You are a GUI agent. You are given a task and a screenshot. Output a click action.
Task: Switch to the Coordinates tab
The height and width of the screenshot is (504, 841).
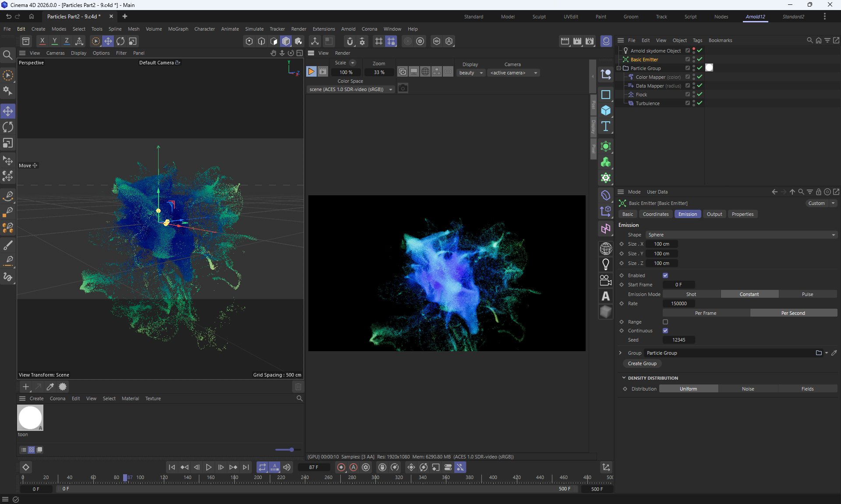coord(655,214)
